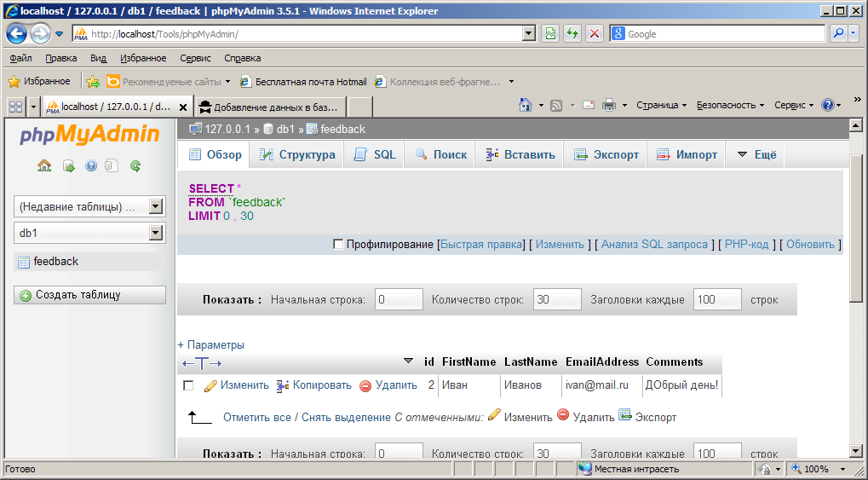
Task: Click the browser refresh page icon
Action: click(x=572, y=34)
